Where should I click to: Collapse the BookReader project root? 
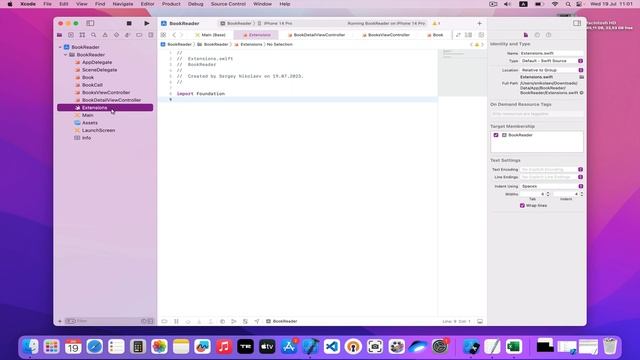pos(60,47)
